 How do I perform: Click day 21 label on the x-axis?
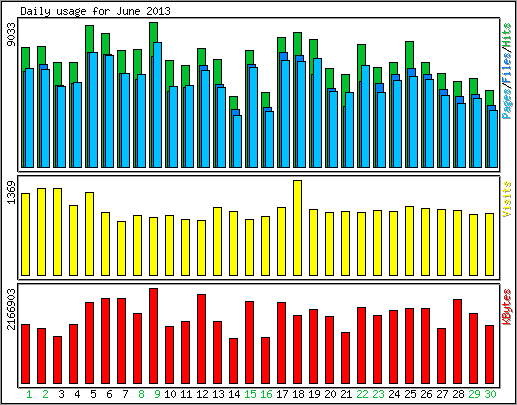tap(346, 394)
